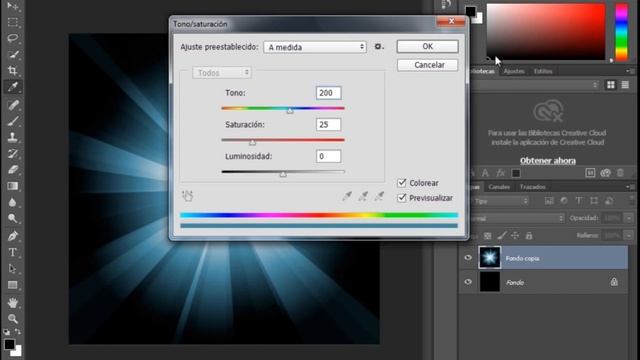The image size is (640, 360).
Task: Select the Brush tool
Action: pyautogui.click(x=13, y=121)
